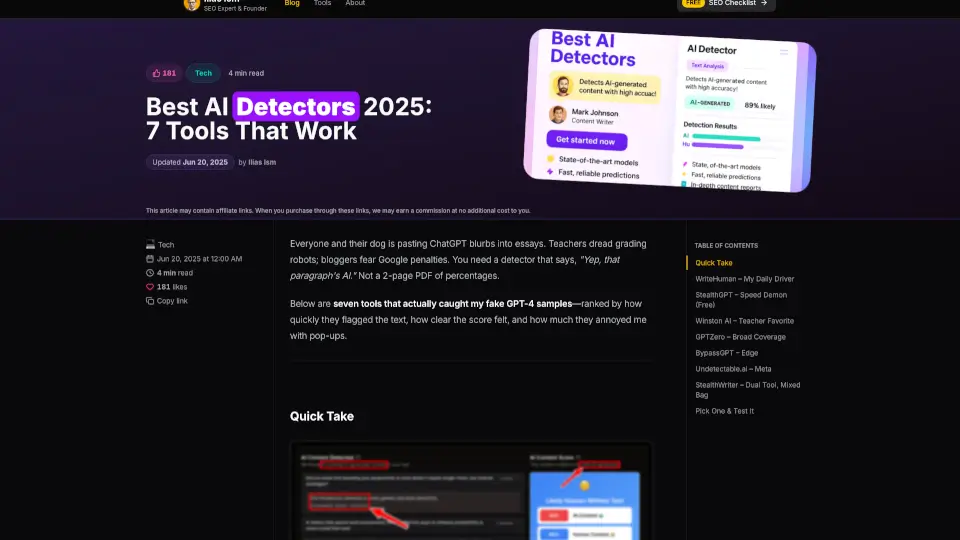Click the affiliate links disclaimer text

tap(338, 211)
